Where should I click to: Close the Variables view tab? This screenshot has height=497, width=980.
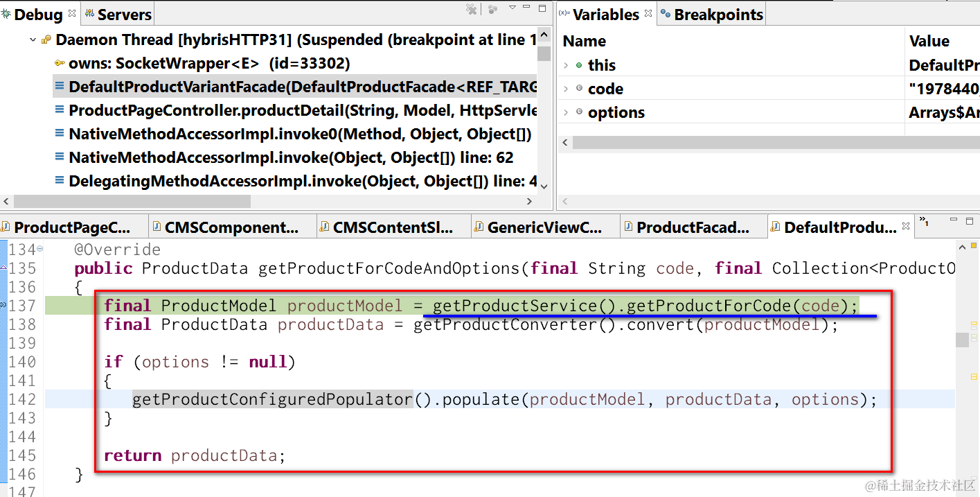click(x=648, y=12)
